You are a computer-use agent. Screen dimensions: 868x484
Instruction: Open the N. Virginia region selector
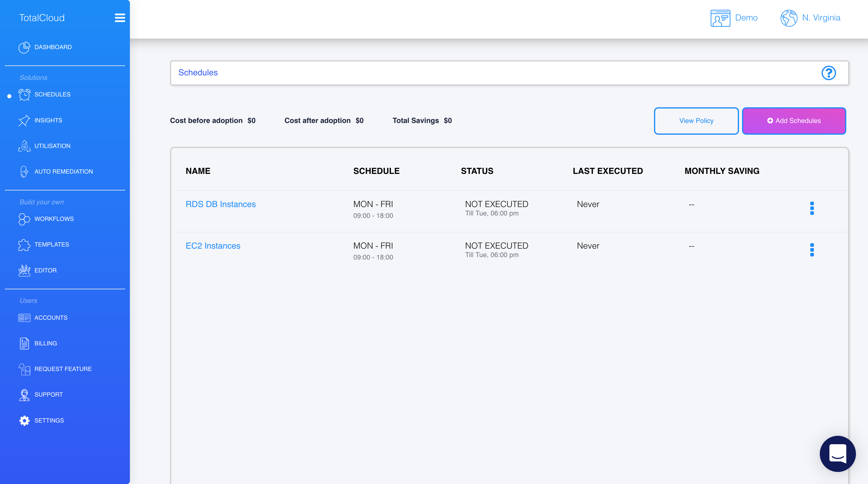(x=810, y=18)
